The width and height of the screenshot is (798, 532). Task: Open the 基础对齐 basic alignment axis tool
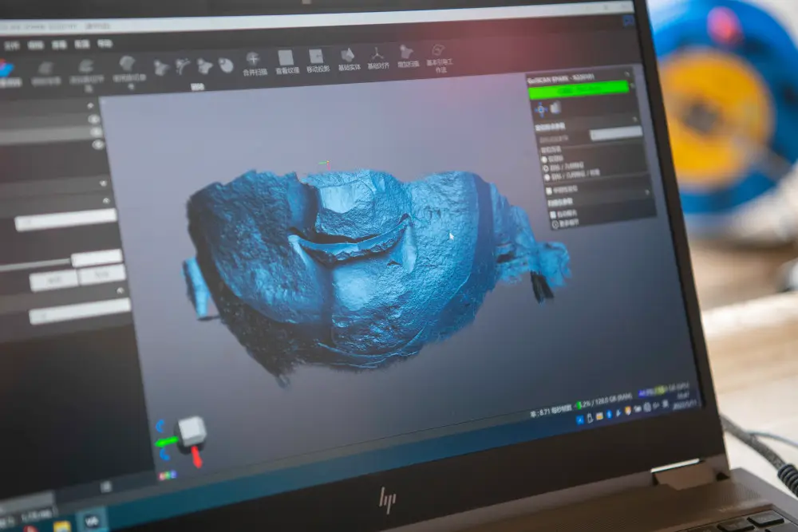(377, 55)
